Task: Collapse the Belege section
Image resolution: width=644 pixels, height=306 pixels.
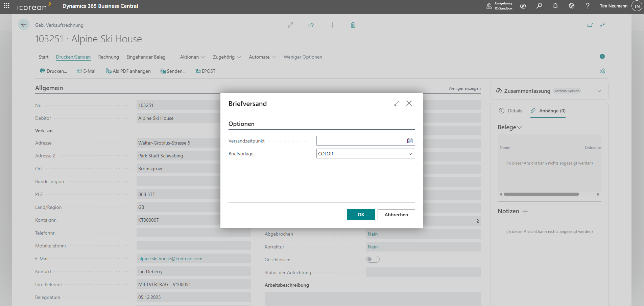Action: pyautogui.click(x=509, y=127)
